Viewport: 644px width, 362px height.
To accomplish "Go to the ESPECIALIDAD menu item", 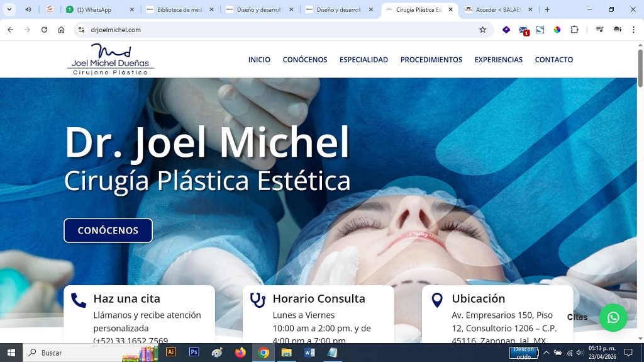I will click(364, 60).
